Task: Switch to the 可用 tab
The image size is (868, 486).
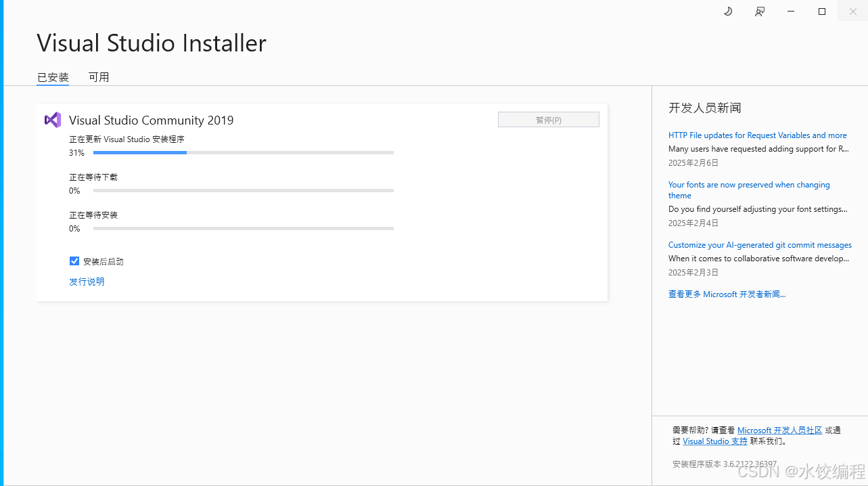Action: coord(99,77)
